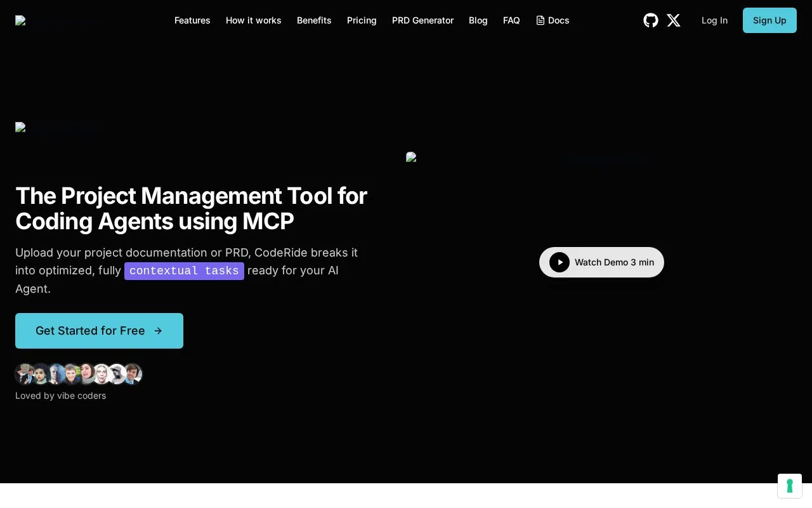Click the contextual tasks highlighted tag
Viewport: 812px width, 508px height.
point(184,271)
